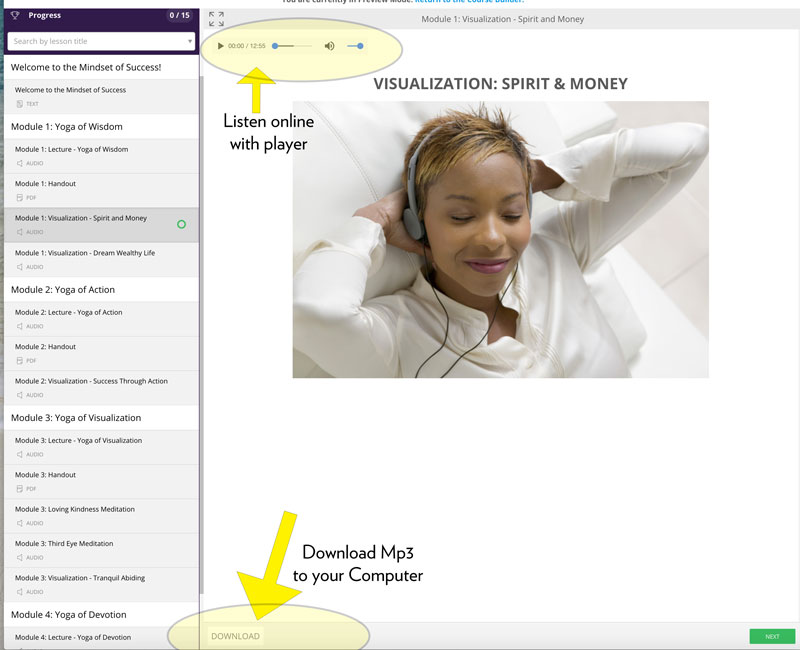Click the woman with headphones image
This screenshot has width=800, height=650.
tap(501, 240)
